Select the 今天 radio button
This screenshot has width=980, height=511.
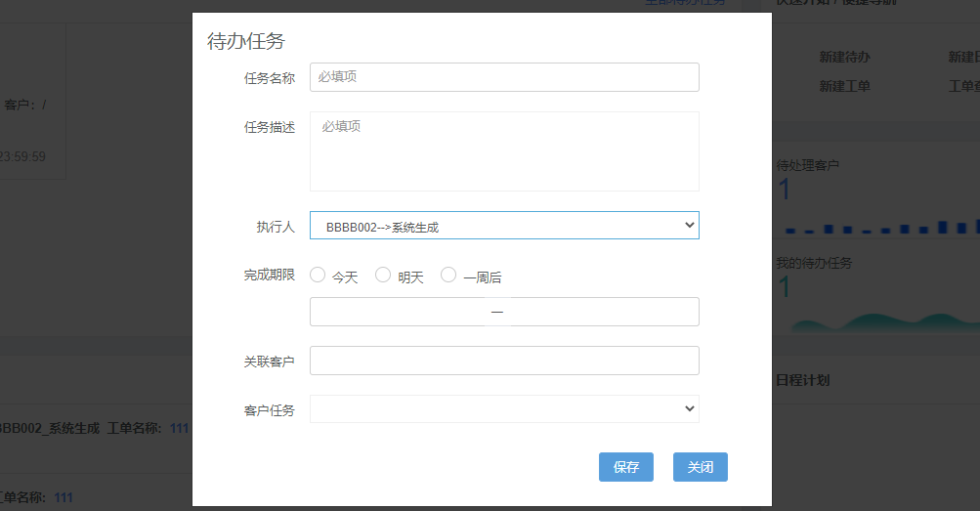coord(318,275)
